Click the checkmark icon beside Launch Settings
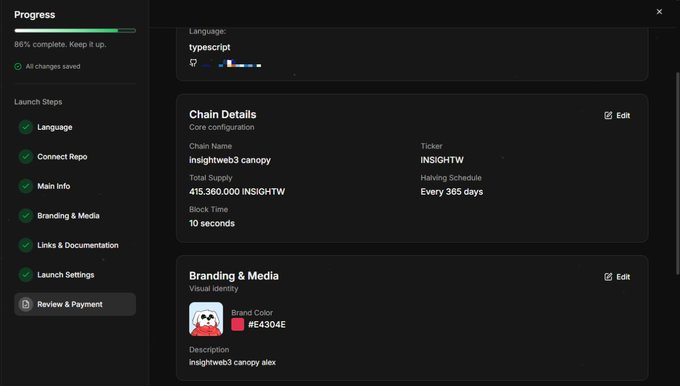The image size is (680, 386). 26,275
